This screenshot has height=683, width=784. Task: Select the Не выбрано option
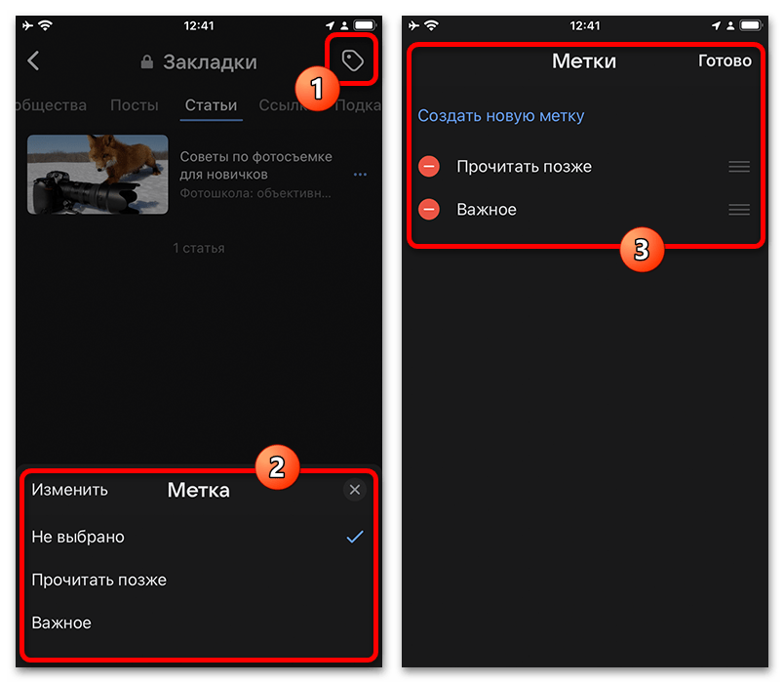[78, 537]
